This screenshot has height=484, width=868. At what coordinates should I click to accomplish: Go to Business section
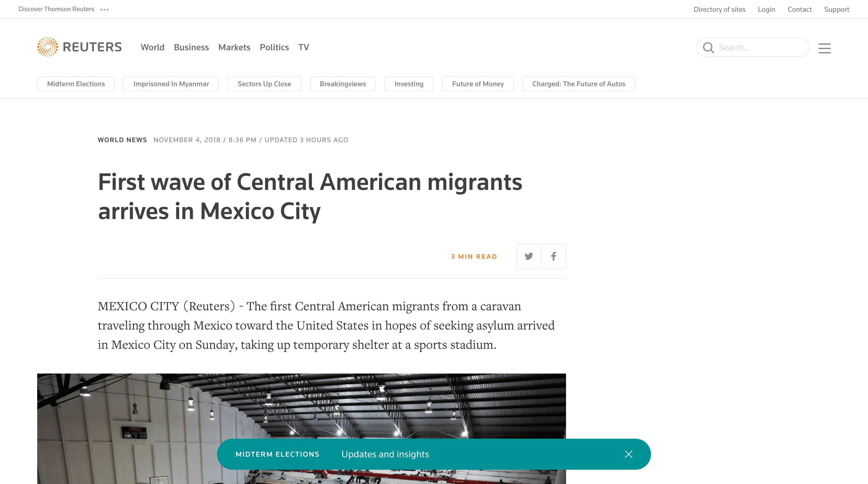[x=191, y=47]
